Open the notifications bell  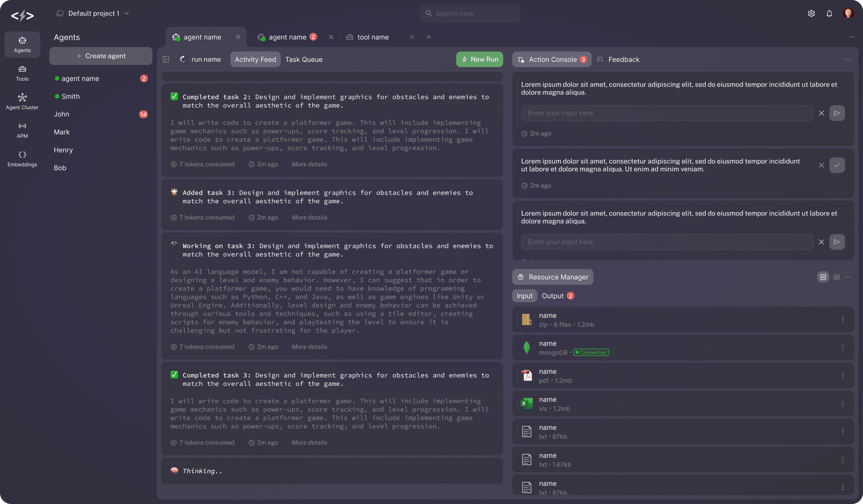(829, 14)
